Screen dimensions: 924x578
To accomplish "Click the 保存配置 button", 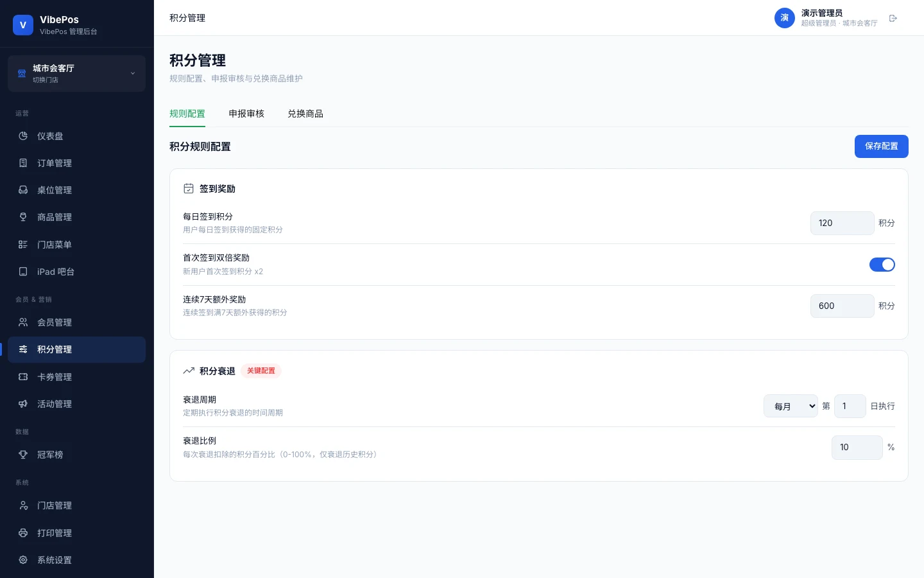I will (881, 146).
